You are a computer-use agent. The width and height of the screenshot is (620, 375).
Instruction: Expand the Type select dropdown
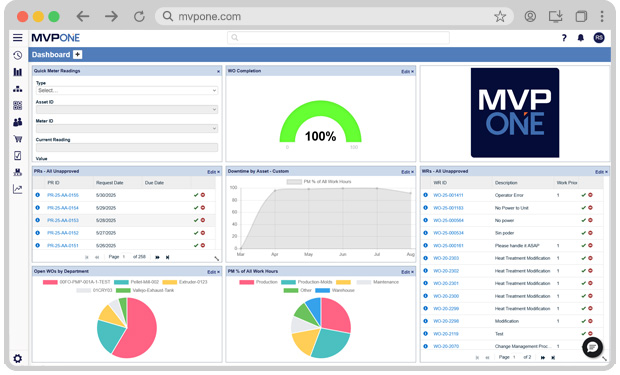pos(127,90)
